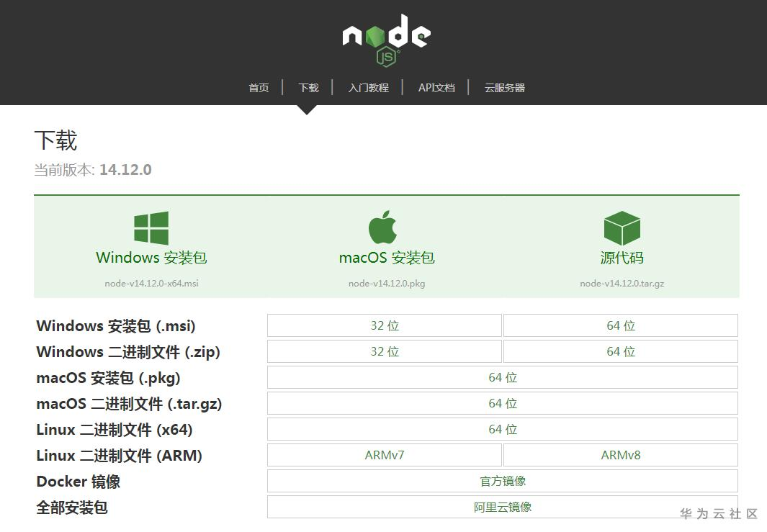
Task: Download the 64 位 Linux x64 binary
Action: pyautogui.click(x=503, y=429)
